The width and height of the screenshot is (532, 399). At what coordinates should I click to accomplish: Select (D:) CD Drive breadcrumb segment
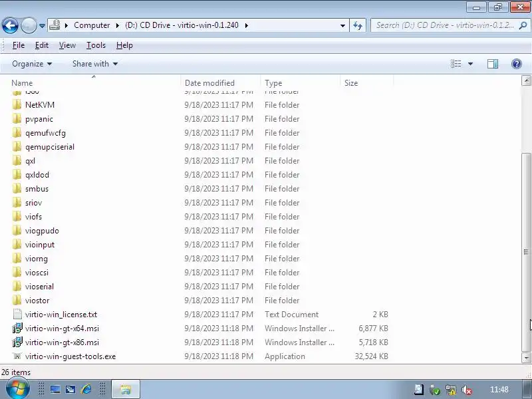[x=182, y=25]
